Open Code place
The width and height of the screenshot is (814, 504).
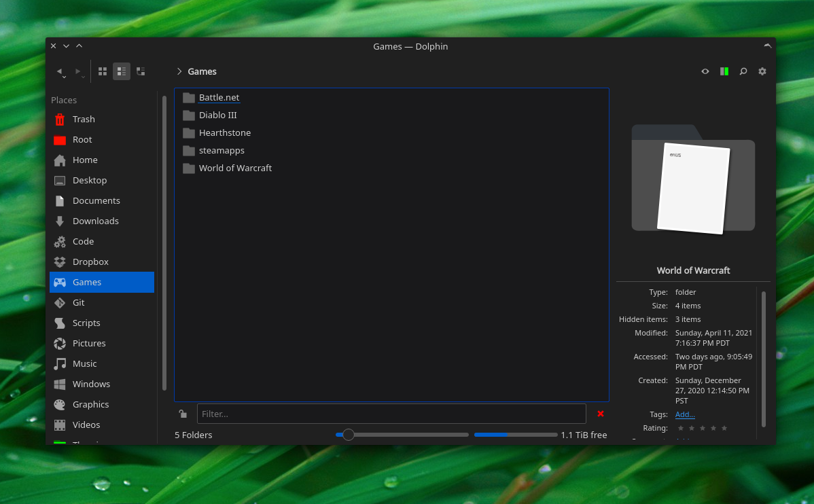102,241
